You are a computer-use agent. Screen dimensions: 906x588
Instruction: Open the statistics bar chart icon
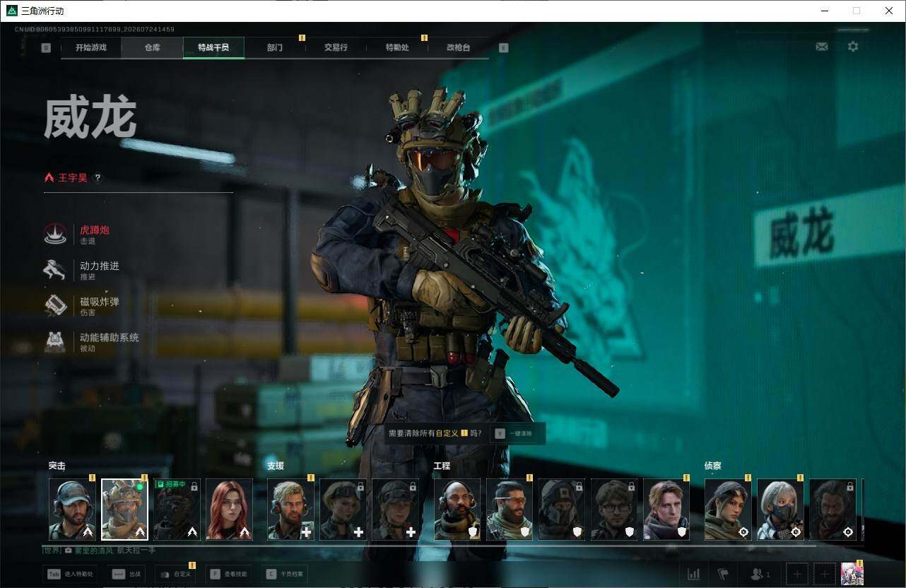[x=694, y=574]
